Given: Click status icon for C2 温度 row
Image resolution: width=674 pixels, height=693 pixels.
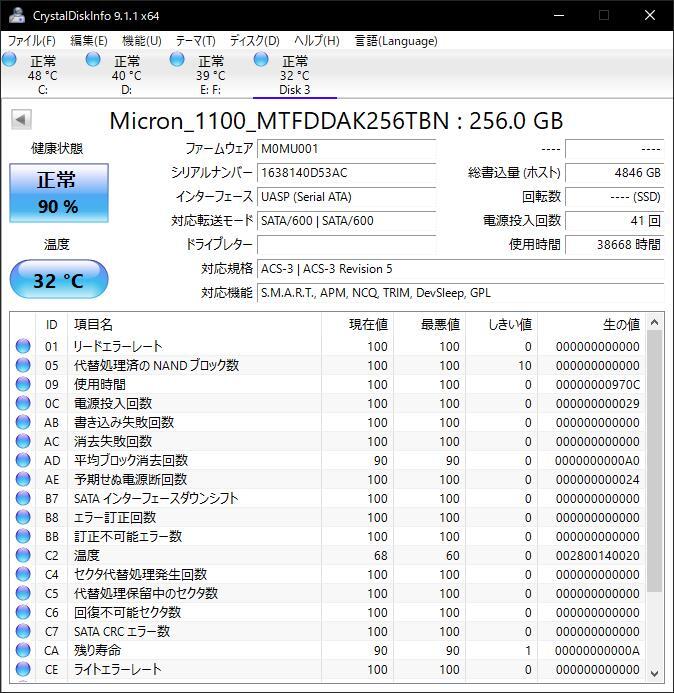Looking at the screenshot, I should pyautogui.click(x=23, y=555).
